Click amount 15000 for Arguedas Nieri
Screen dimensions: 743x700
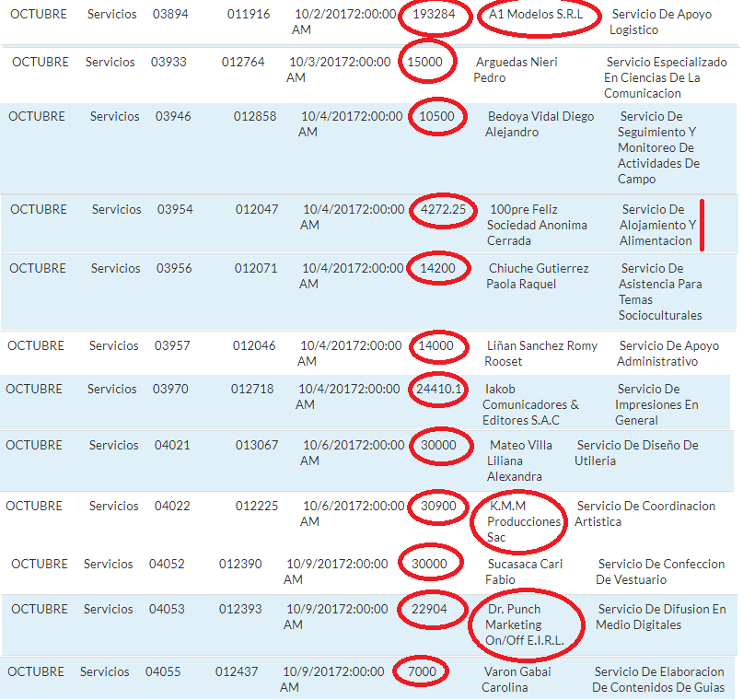425,62
